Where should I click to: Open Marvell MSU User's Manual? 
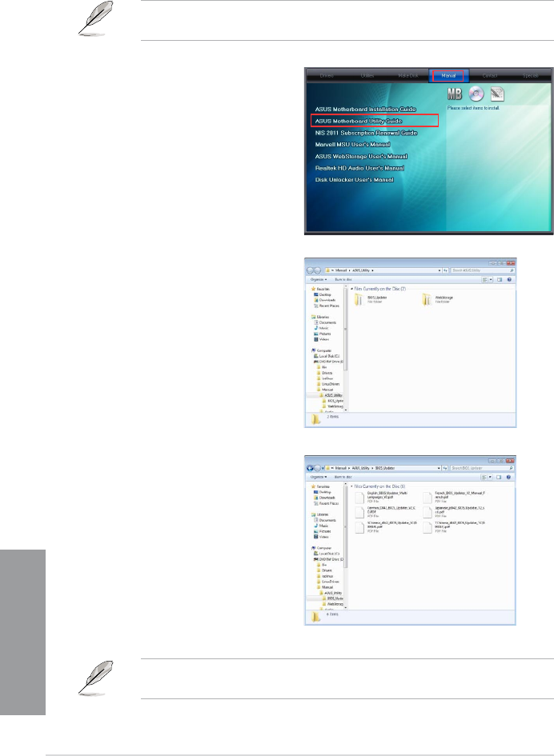pos(353,144)
